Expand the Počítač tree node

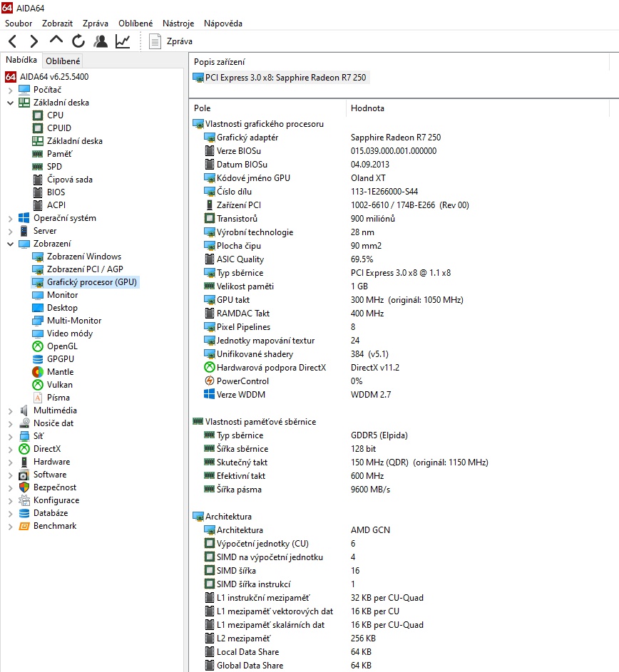click(x=10, y=90)
